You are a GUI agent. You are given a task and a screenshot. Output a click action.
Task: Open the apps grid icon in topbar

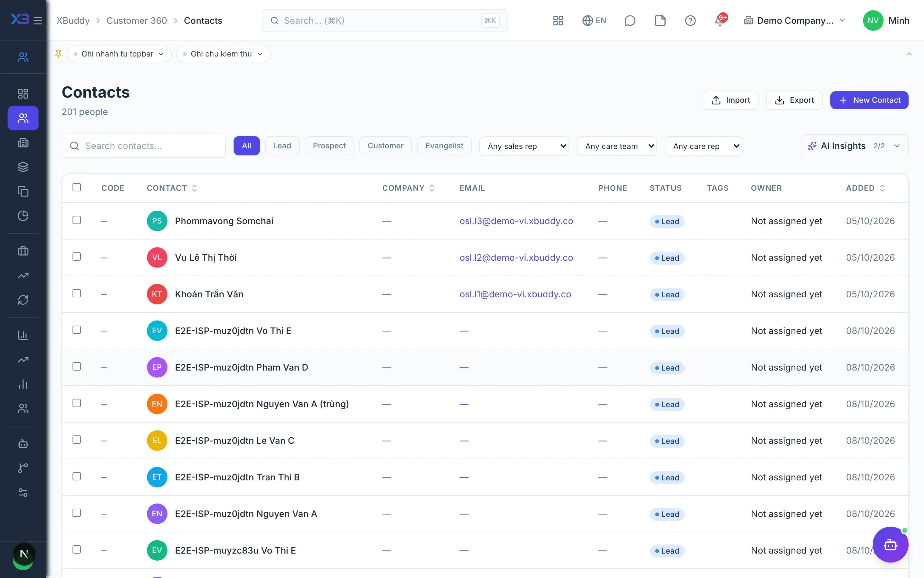tap(558, 21)
